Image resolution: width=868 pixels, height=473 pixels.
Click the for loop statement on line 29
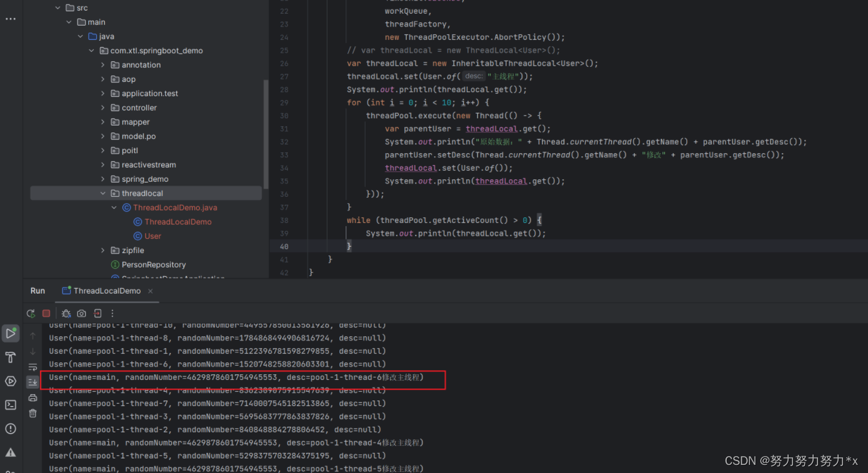(418, 102)
